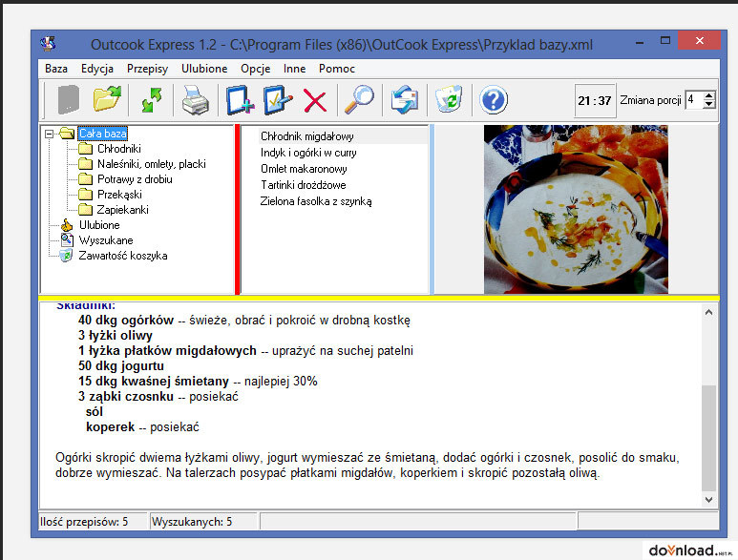Viewport: 738px width, 560px height.
Task: Open the Inne menu
Action: pos(295,69)
